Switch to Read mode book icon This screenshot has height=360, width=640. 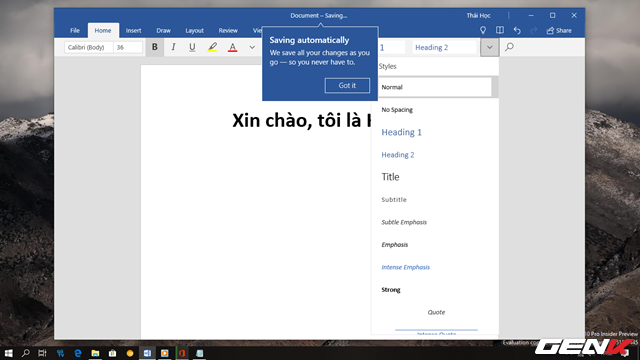coord(500,30)
